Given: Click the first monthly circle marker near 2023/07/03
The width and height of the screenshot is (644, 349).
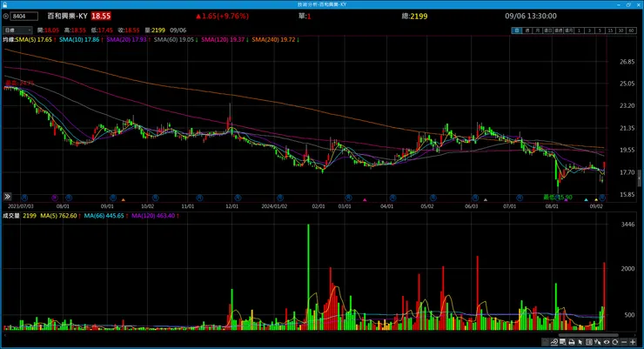Looking at the screenshot, I should [x=24, y=198].
